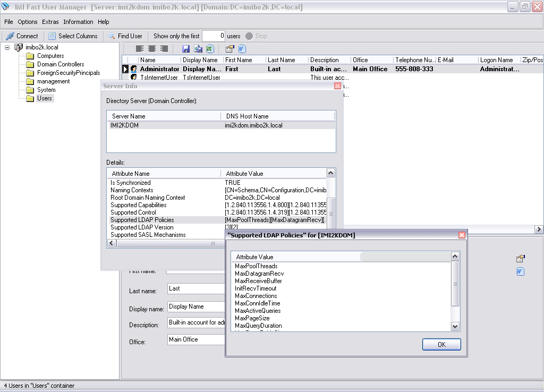Click the align left icon
The height and width of the screenshot is (392, 544).
point(140,49)
